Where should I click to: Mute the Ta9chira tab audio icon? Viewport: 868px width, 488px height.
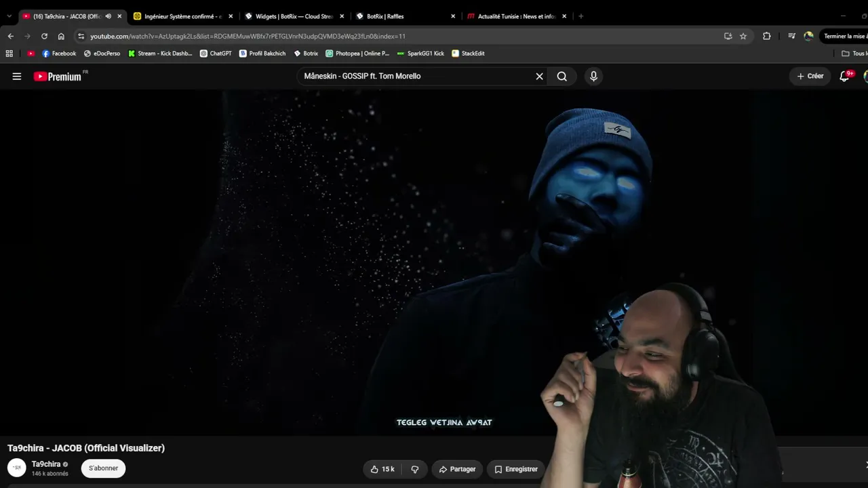[108, 16]
